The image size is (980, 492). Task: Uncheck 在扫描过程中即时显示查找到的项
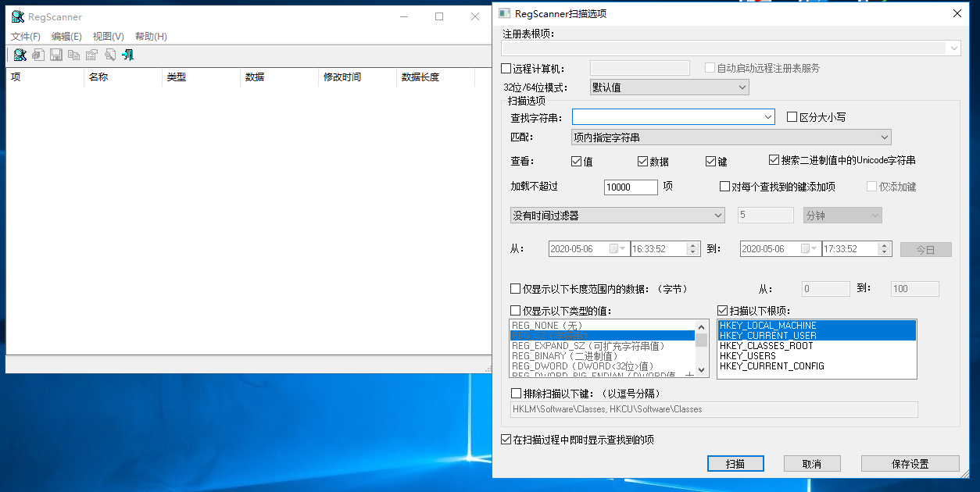pyautogui.click(x=506, y=439)
